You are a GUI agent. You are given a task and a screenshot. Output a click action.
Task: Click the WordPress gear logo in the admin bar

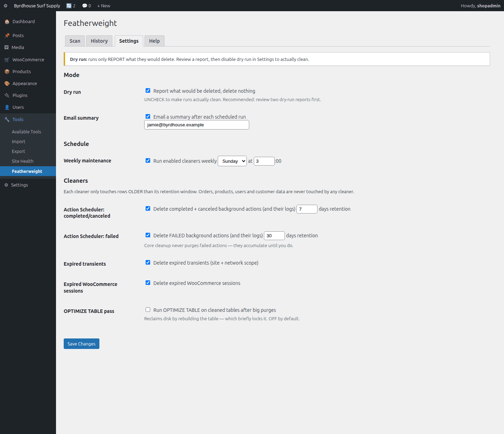pos(6,6)
